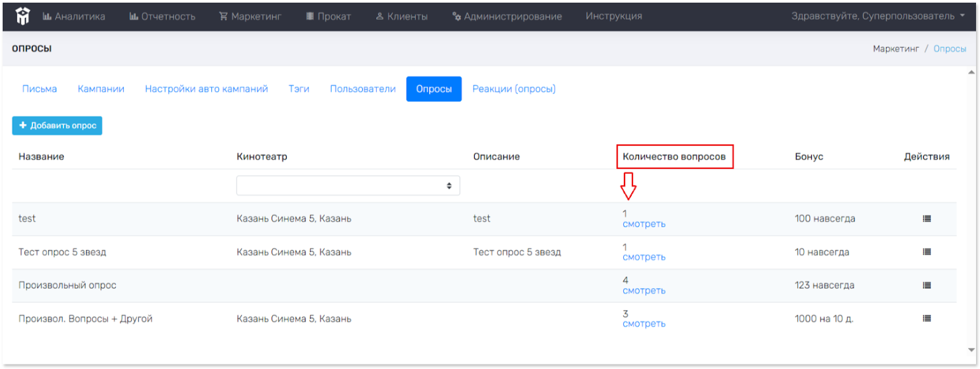Click scrollbar up arrow on right side

pyautogui.click(x=971, y=72)
